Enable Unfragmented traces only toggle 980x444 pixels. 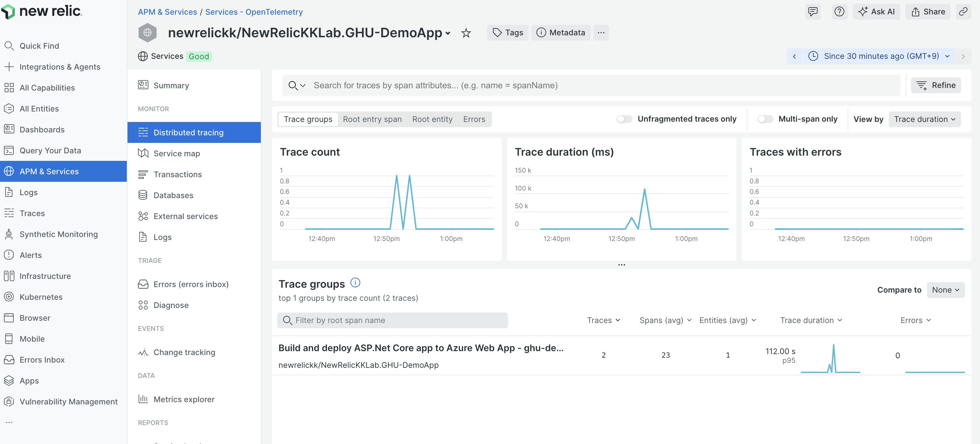point(624,119)
